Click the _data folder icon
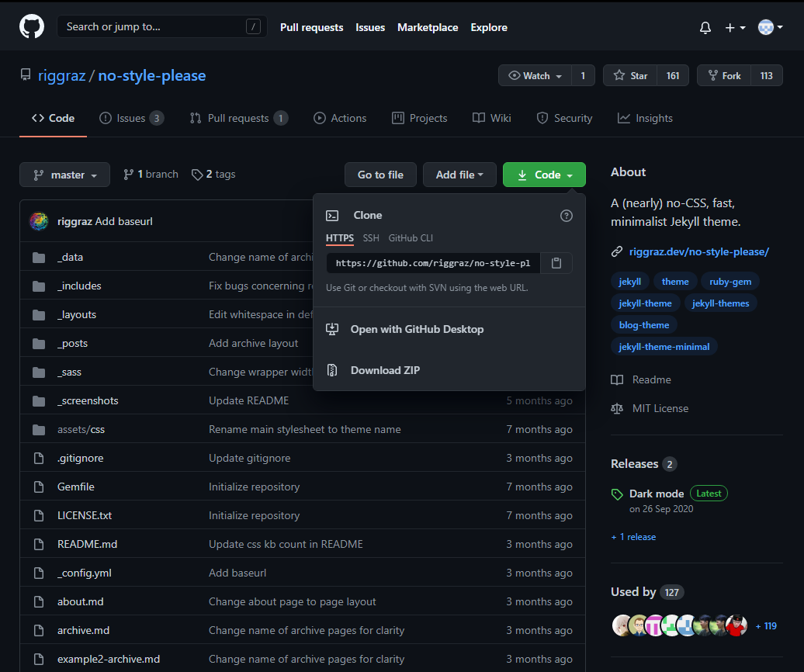This screenshot has height=672, width=804. (x=39, y=258)
